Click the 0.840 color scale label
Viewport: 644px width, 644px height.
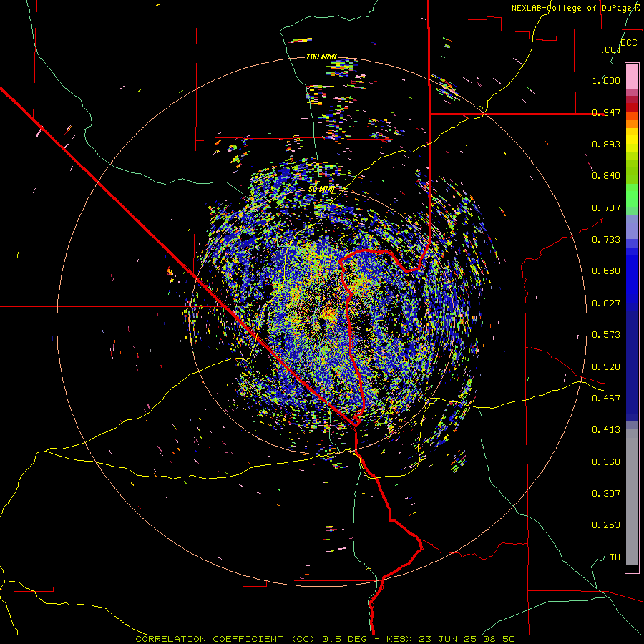[606, 176]
